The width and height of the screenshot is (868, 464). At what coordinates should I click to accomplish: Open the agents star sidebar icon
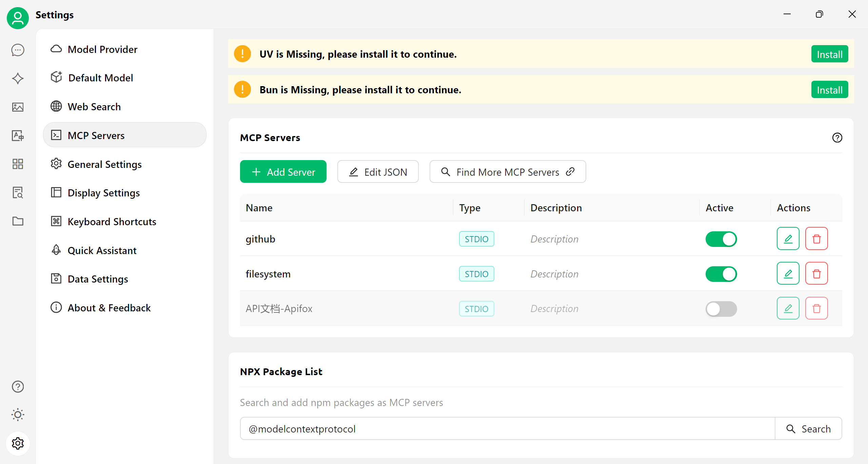click(x=18, y=78)
